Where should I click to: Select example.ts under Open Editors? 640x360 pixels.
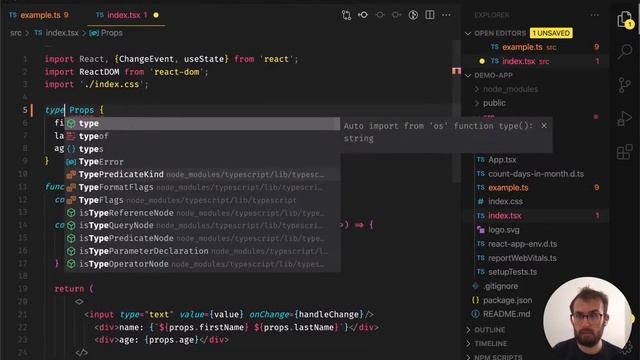click(x=537, y=47)
